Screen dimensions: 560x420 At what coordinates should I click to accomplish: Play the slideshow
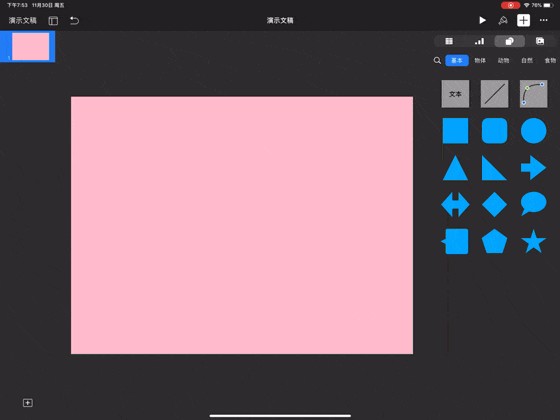coord(482,20)
